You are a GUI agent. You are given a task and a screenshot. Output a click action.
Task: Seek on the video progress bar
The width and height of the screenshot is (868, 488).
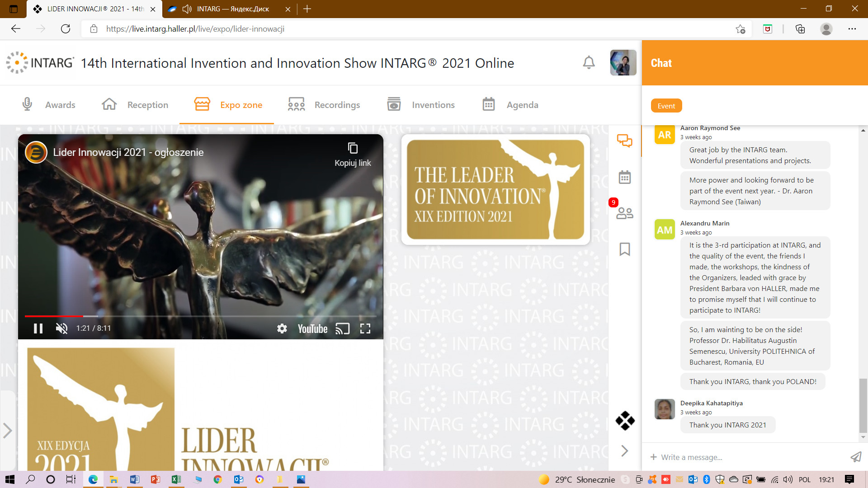[201, 316]
